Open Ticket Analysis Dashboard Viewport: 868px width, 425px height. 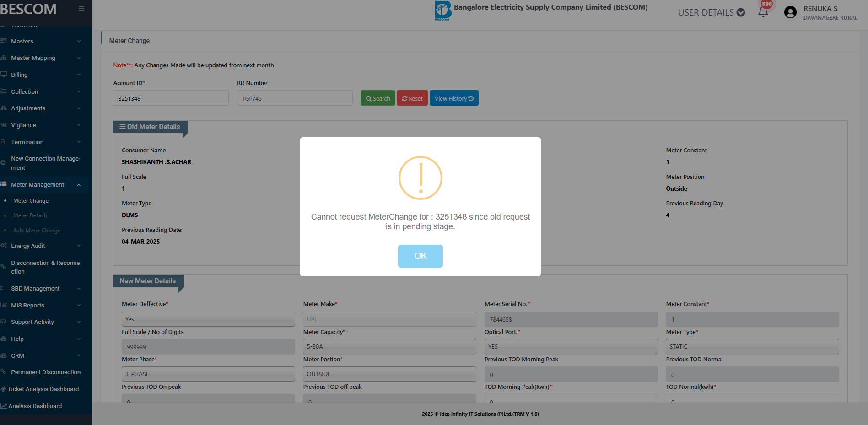pyautogui.click(x=43, y=389)
